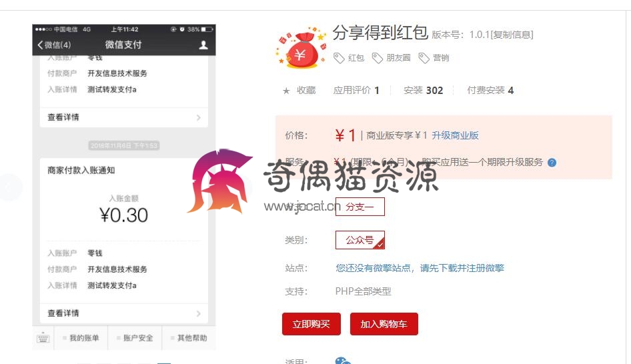Click the profile person icon in WeChat header
631x364 pixels.
[x=203, y=45]
